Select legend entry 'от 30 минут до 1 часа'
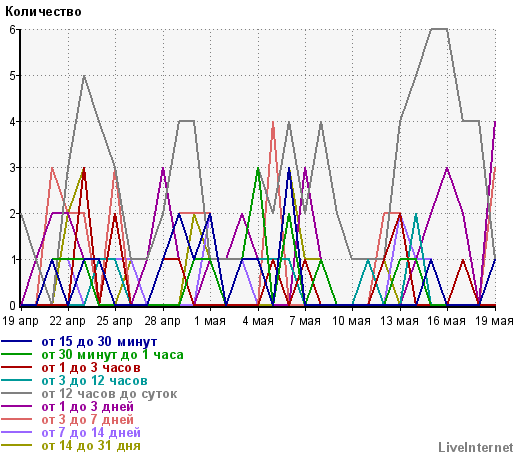520x457 pixels. (x=112, y=355)
